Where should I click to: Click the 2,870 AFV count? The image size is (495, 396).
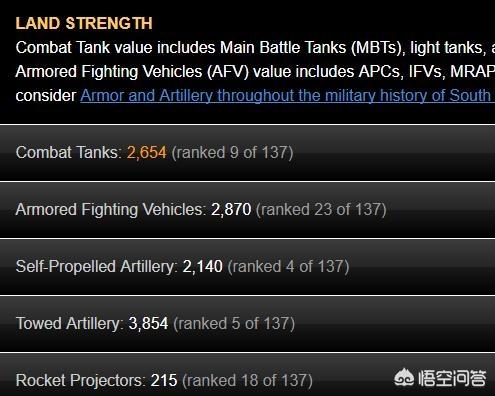tap(231, 209)
